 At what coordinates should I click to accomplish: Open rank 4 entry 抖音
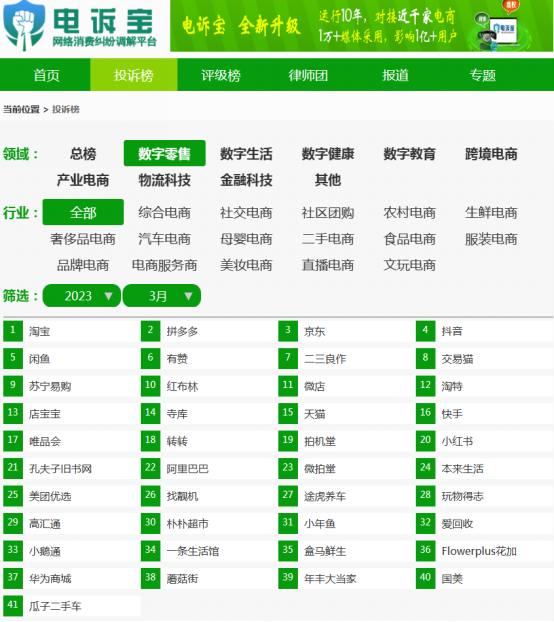click(452, 331)
